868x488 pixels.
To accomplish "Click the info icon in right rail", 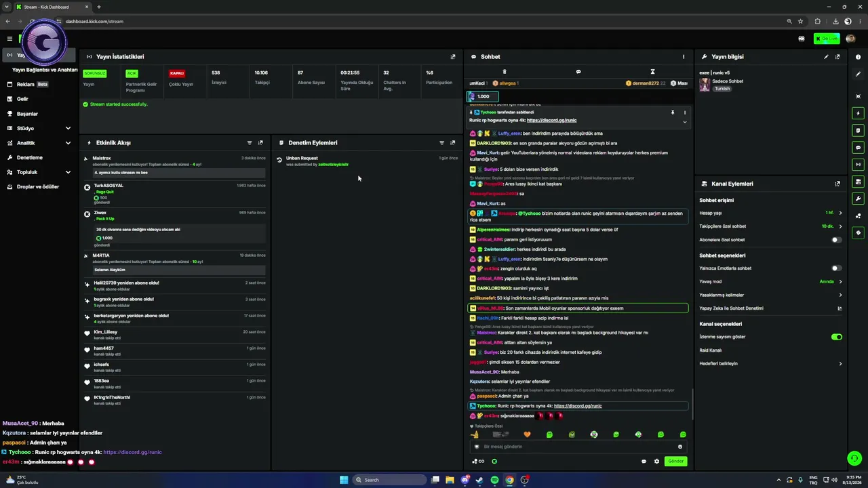I will pyautogui.click(x=859, y=57).
